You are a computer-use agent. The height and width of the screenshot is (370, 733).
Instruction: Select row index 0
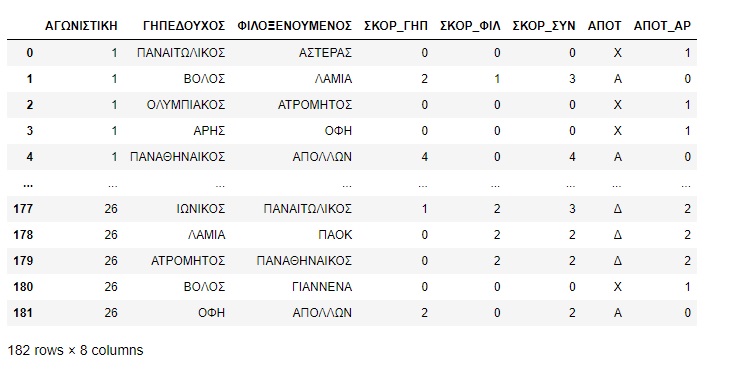click(29, 53)
